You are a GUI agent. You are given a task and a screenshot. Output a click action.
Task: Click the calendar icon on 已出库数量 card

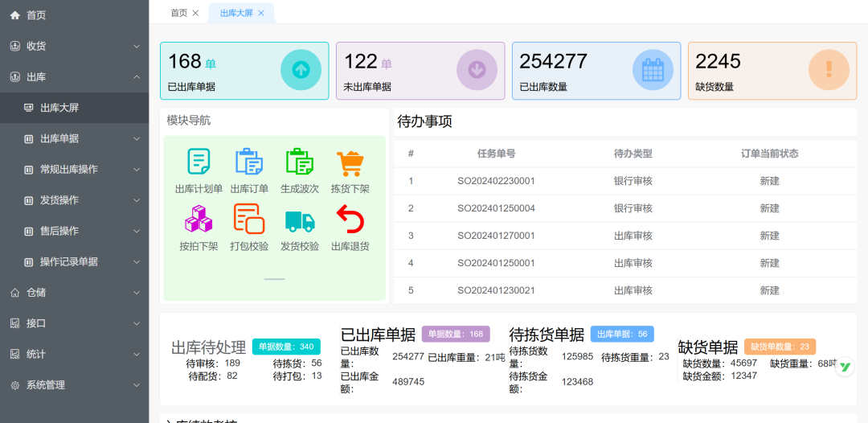click(x=653, y=70)
